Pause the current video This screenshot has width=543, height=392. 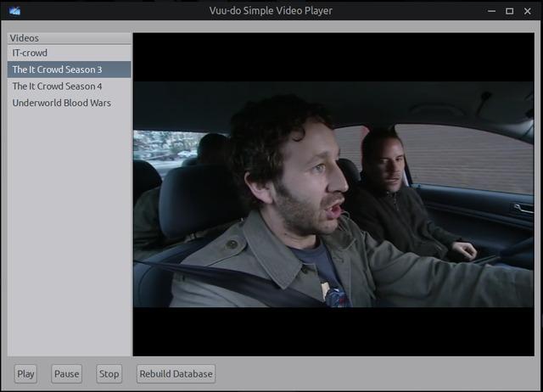click(x=66, y=373)
